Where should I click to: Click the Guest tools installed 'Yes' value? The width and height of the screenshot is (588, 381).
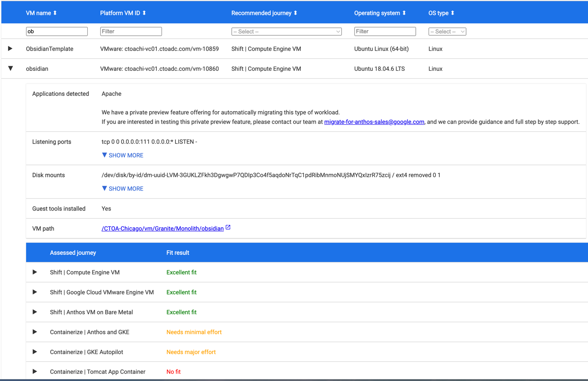click(106, 209)
